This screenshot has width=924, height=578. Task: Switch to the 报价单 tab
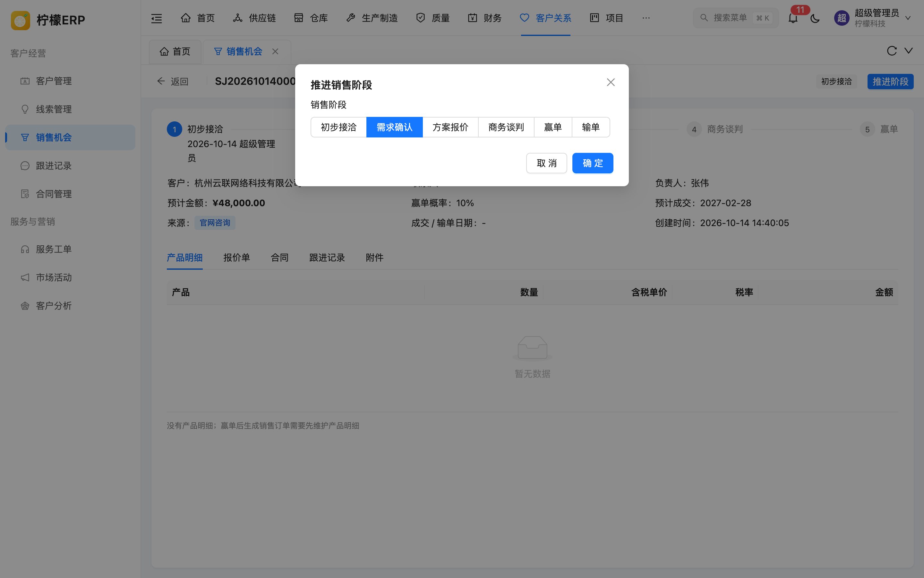[237, 258]
